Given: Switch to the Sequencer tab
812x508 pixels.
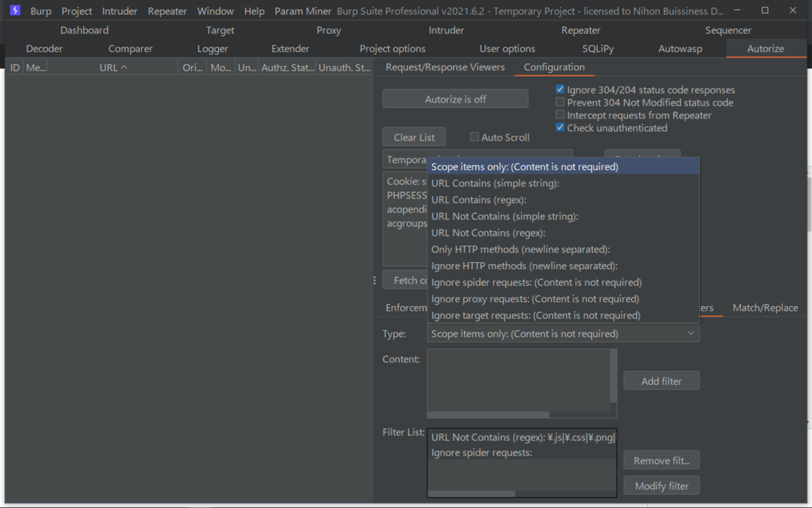Looking at the screenshot, I should pos(728,30).
